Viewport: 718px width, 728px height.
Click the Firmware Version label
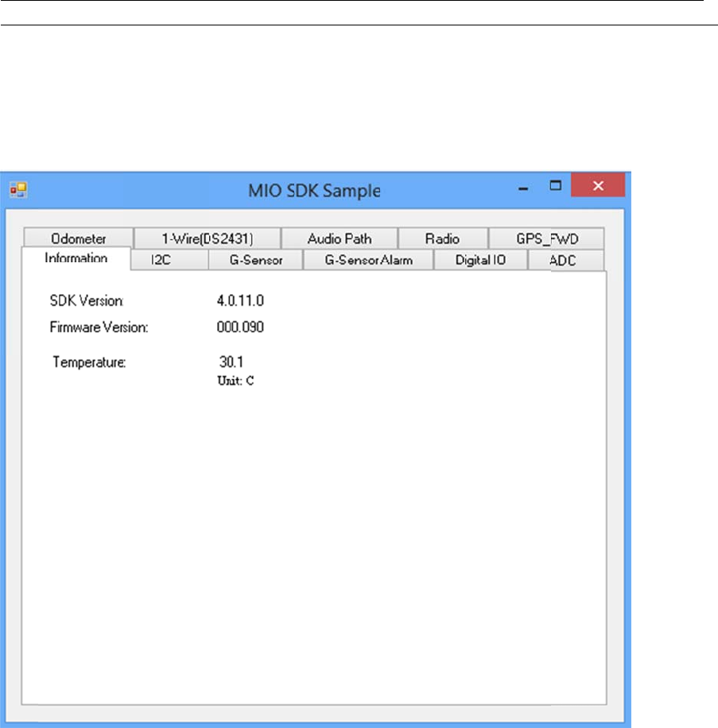coord(99,327)
